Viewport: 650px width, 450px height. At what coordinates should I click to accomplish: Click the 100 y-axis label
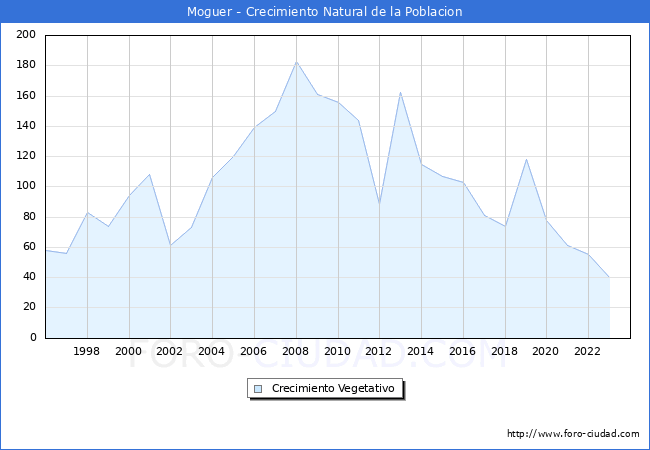point(26,186)
